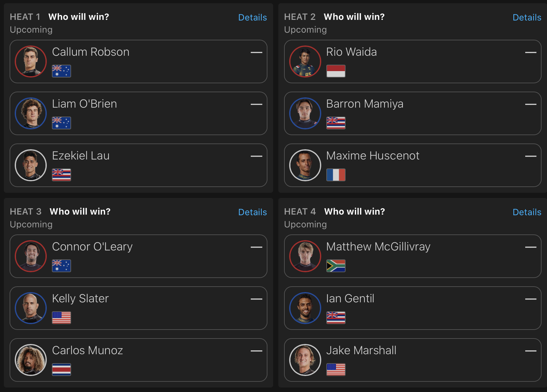Click the Indonesian flag under Rio Waida

click(336, 71)
